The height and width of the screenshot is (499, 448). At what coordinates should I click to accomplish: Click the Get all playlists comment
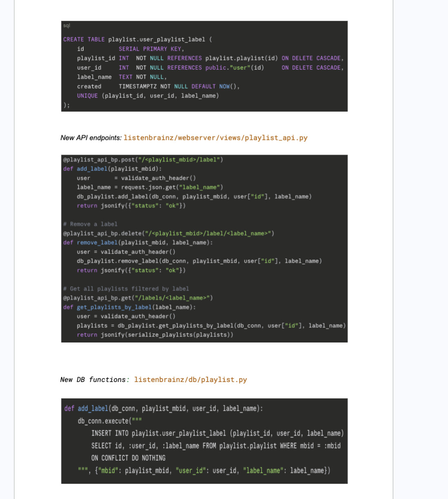(x=126, y=289)
